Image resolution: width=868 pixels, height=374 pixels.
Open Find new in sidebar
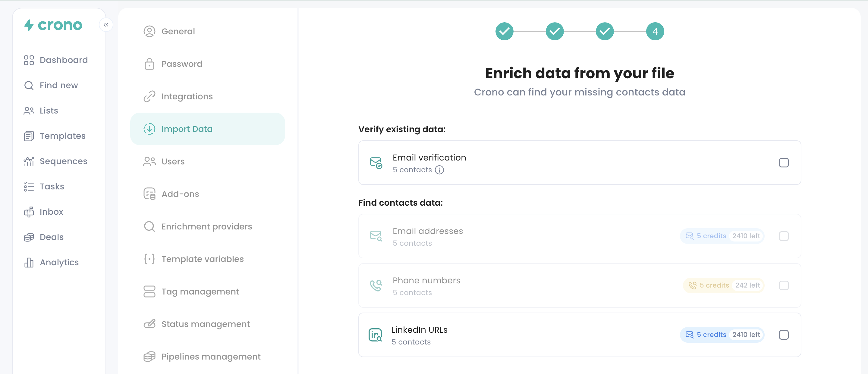click(x=59, y=85)
